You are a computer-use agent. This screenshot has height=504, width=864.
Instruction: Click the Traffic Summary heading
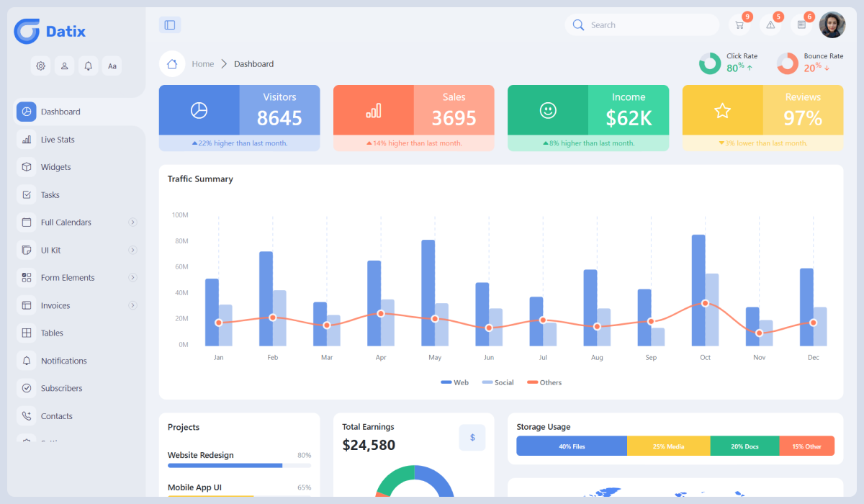200,179
